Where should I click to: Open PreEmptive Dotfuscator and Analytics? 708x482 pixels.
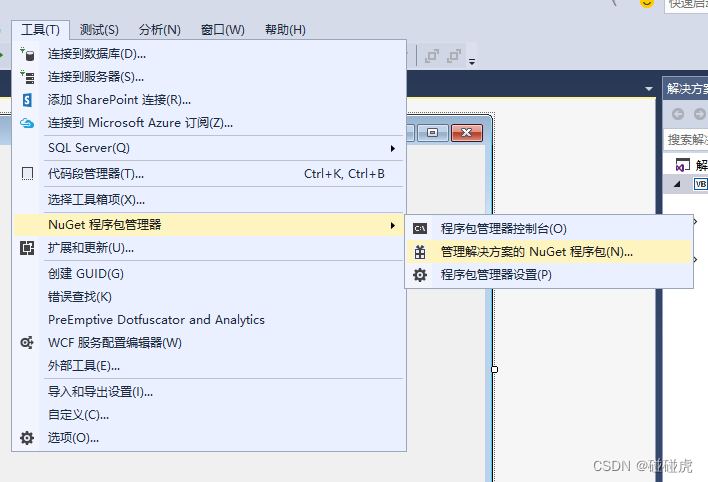click(x=209, y=320)
